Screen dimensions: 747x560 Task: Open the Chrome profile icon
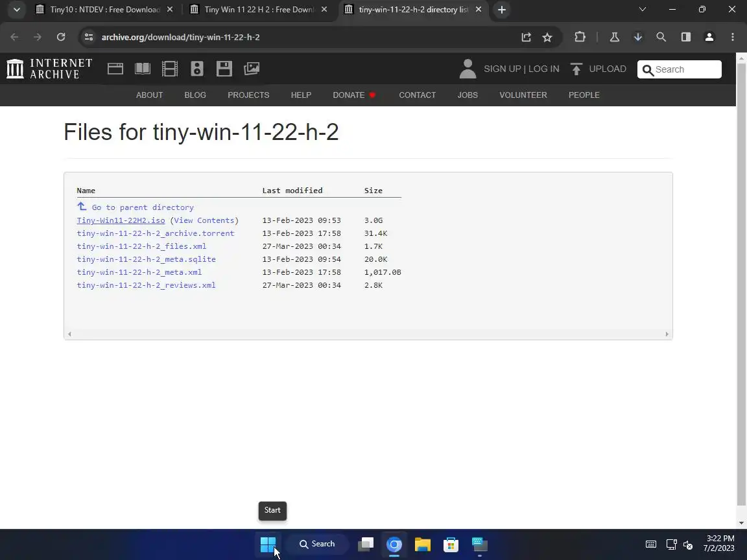[709, 37]
